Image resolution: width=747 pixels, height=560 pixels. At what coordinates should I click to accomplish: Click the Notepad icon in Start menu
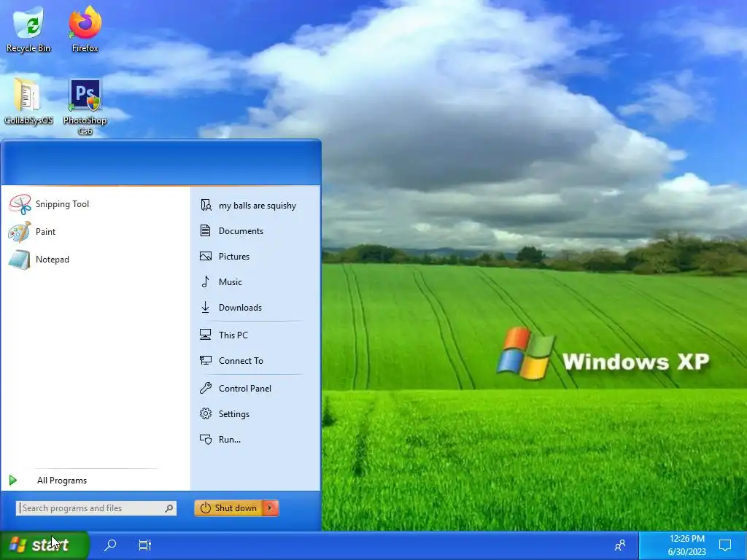tap(20, 260)
